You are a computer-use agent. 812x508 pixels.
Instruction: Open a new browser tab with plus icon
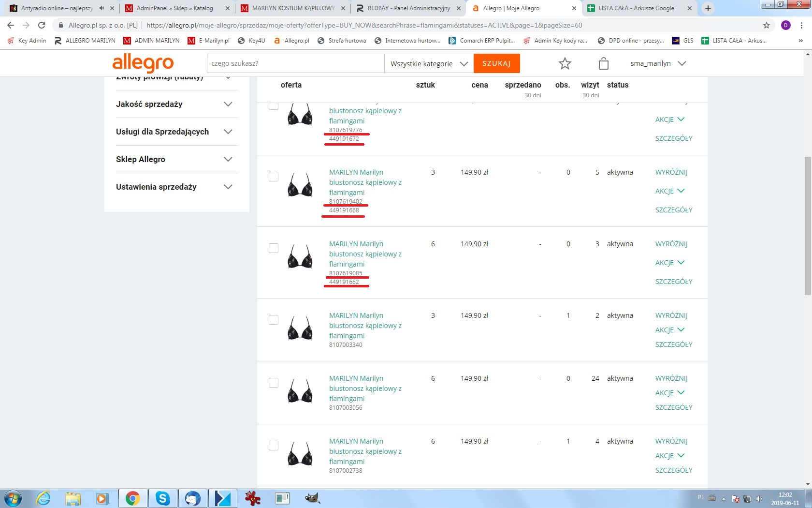coord(708,8)
